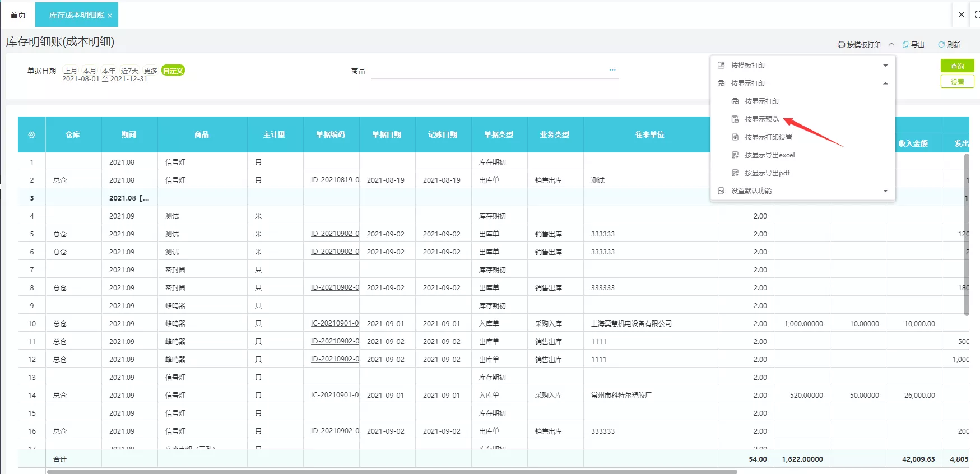Click 导出 in the toolbar
The image size is (980, 474).
(917, 45)
